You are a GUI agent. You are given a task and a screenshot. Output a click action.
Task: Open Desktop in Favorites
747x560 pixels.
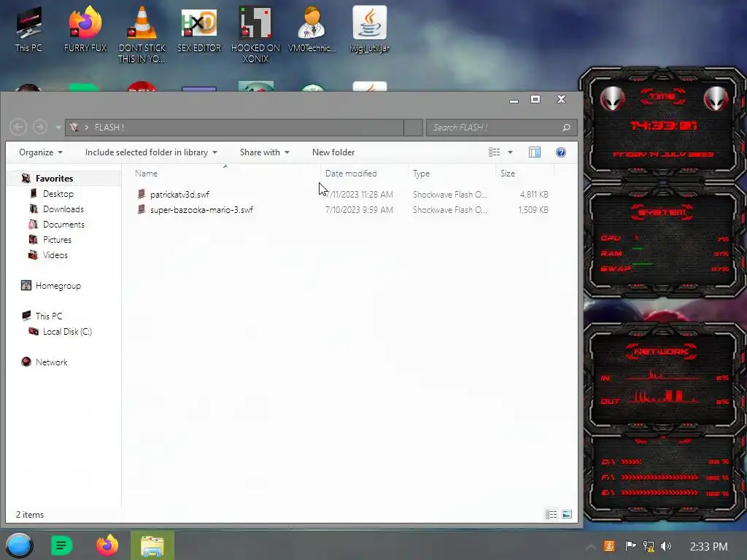click(x=58, y=194)
